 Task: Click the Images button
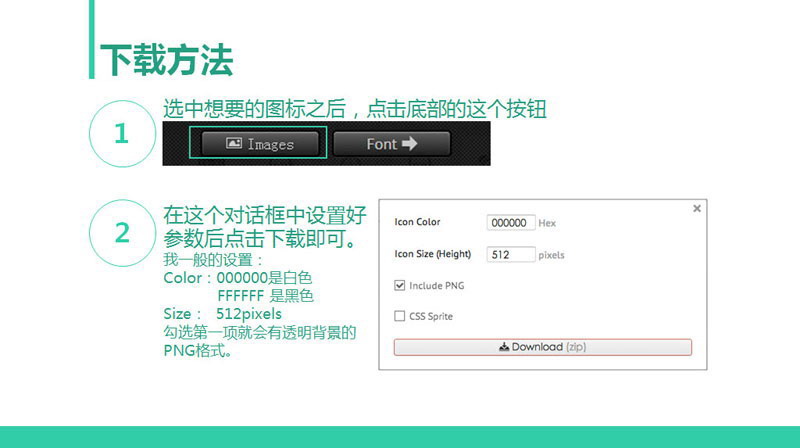point(259,144)
